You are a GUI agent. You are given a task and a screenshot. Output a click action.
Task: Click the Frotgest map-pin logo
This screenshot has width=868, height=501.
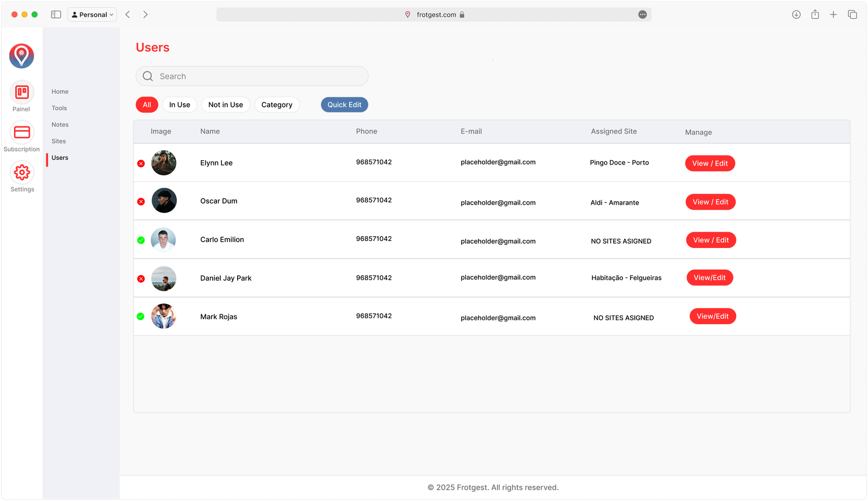(x=22, y=56)
